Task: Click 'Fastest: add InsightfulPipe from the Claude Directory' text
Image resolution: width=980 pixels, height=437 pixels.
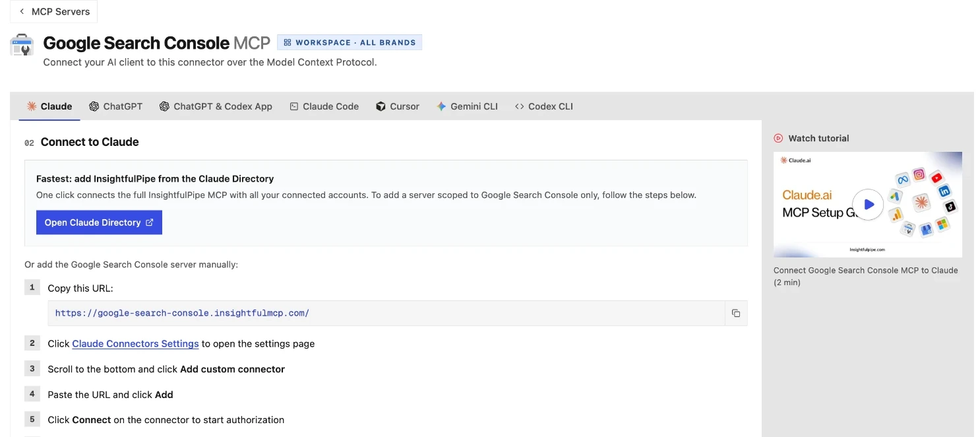Action: pyautogui.click(x=155, y=178)
